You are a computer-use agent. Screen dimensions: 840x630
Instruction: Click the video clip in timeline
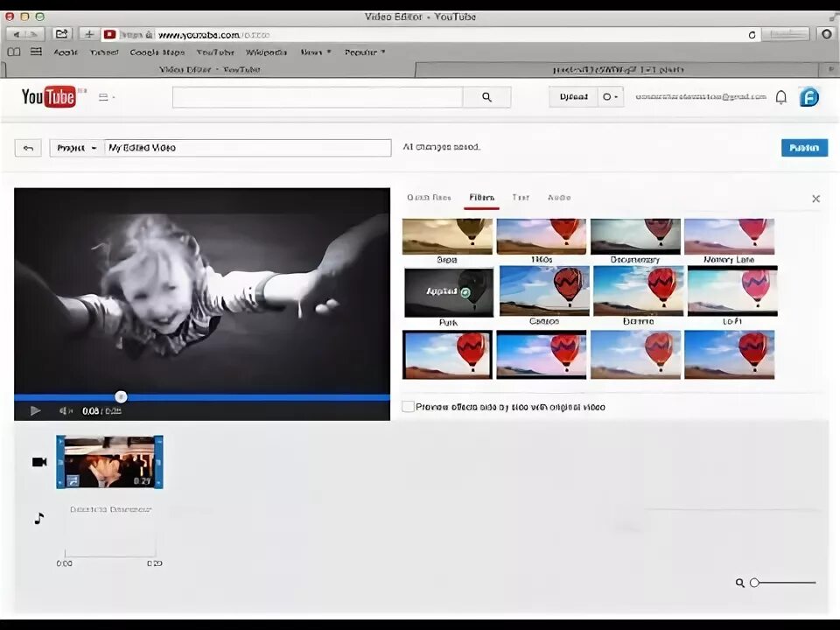click(x=110, y=462)
